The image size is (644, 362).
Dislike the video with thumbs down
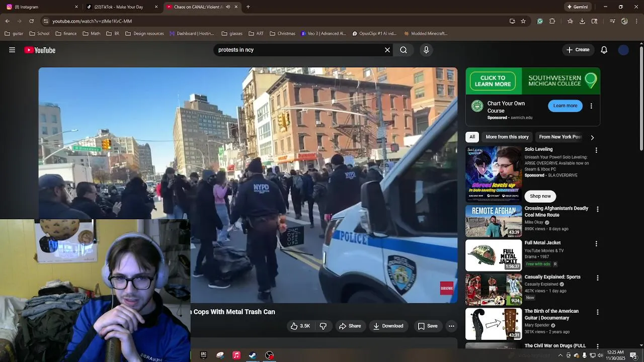coord(323,326)
